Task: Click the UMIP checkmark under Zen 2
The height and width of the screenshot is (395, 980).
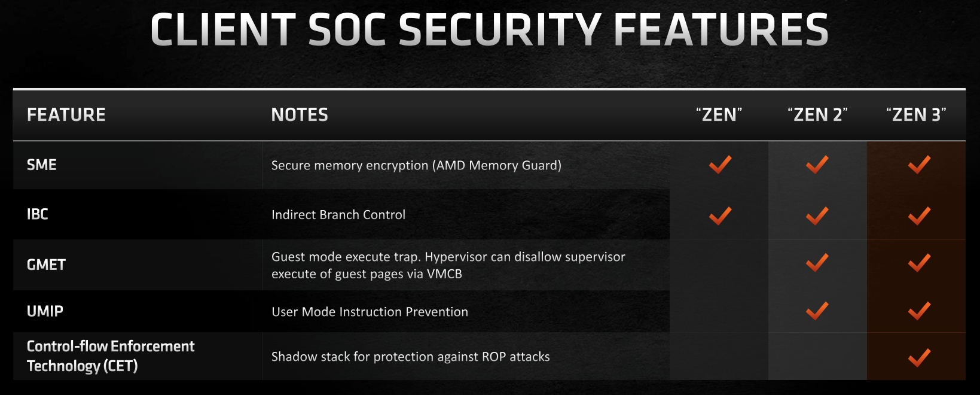Action: pyautogui.click(x=817, y=311)
